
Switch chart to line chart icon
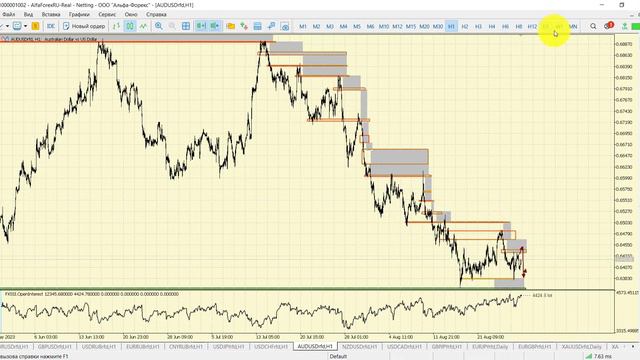pyautogui.click(x=143, y=26)
